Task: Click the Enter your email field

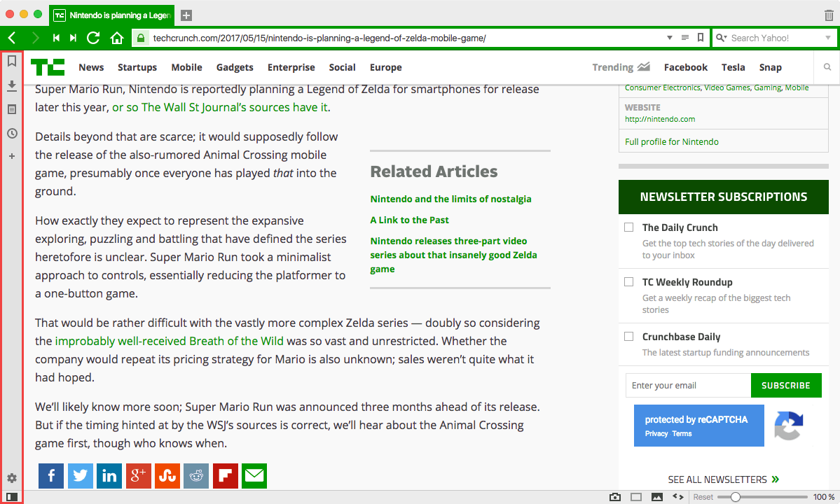Action: pyautogui.click(x=689, y=385)
